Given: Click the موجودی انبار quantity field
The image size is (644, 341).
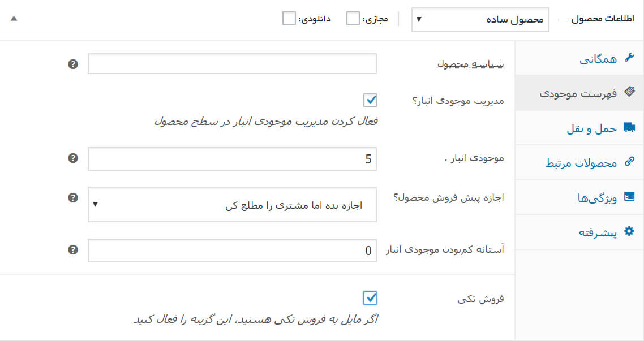Looking at the screenshot, I should (232, 158).
